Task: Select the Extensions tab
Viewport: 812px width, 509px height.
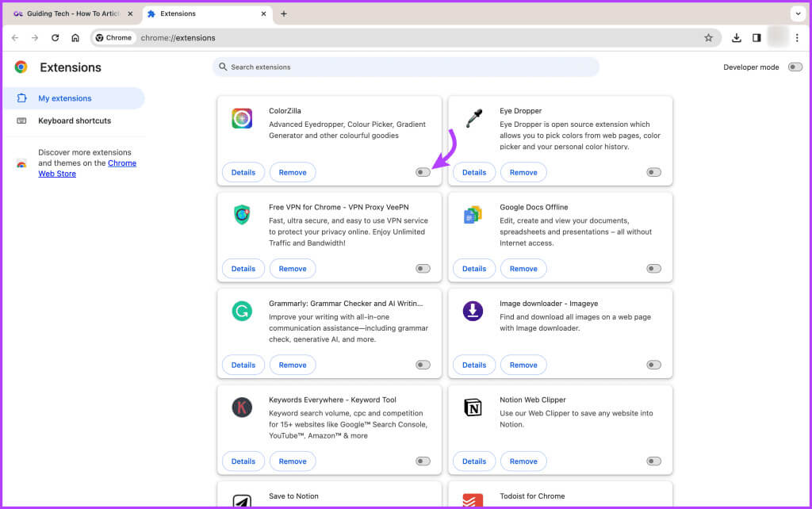Action: 207,14
